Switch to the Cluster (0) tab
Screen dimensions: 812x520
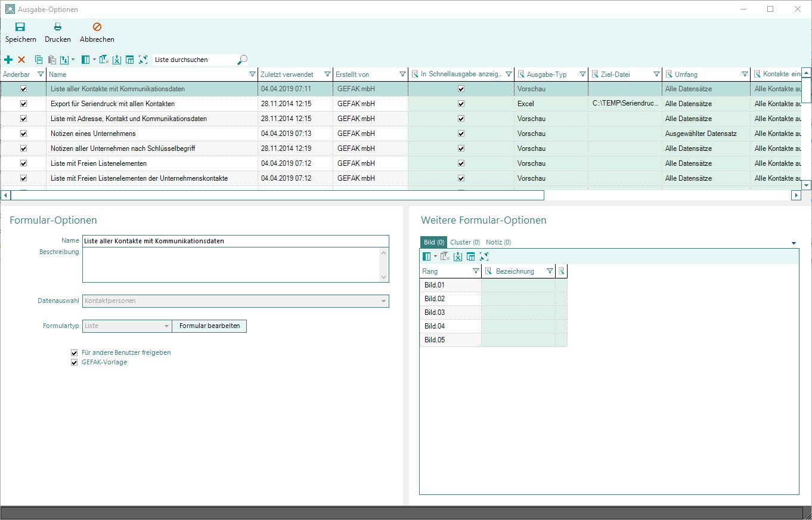coord(465,242)
